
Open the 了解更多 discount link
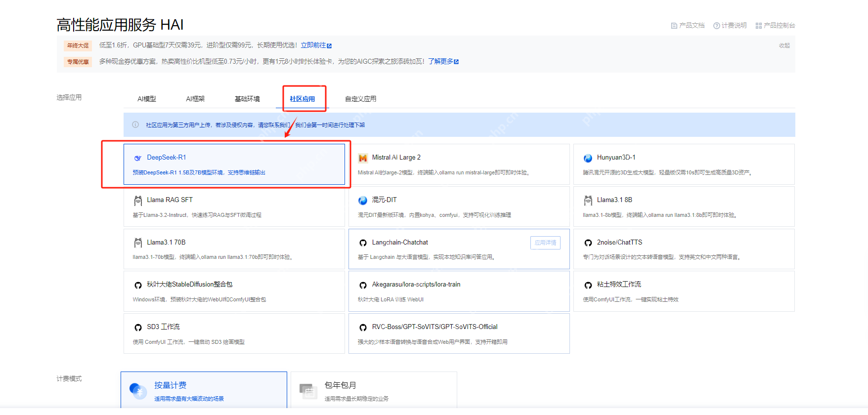click(443, 61)
